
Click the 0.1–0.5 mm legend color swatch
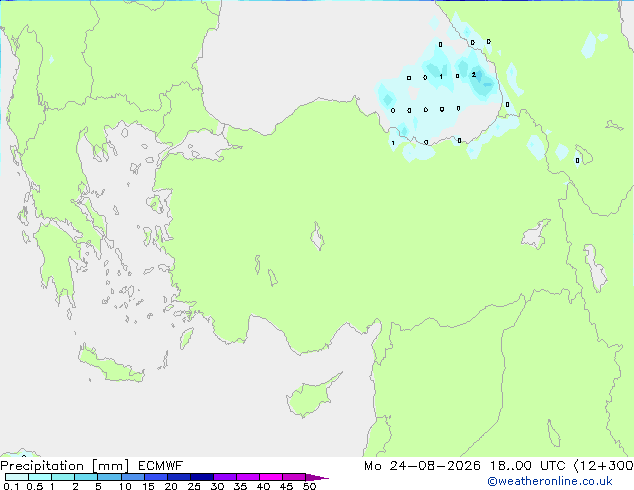[x=17, y=477]
